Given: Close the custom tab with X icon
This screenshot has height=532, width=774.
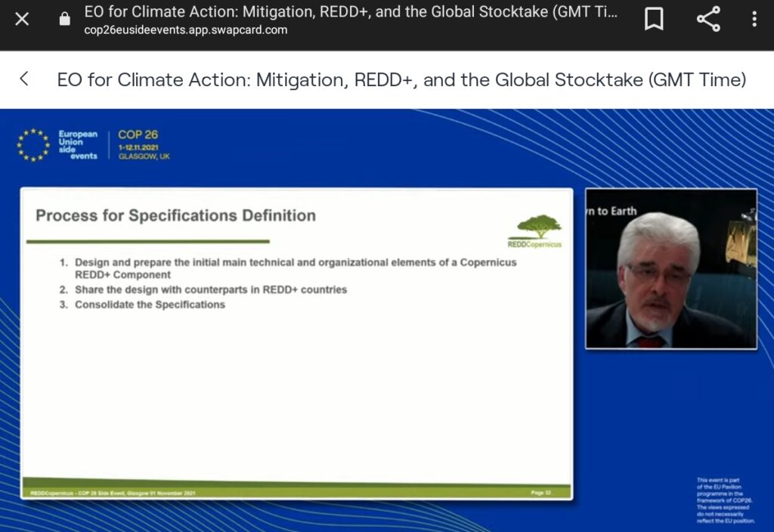Looking at the screenshot, I should coord(22,19).
